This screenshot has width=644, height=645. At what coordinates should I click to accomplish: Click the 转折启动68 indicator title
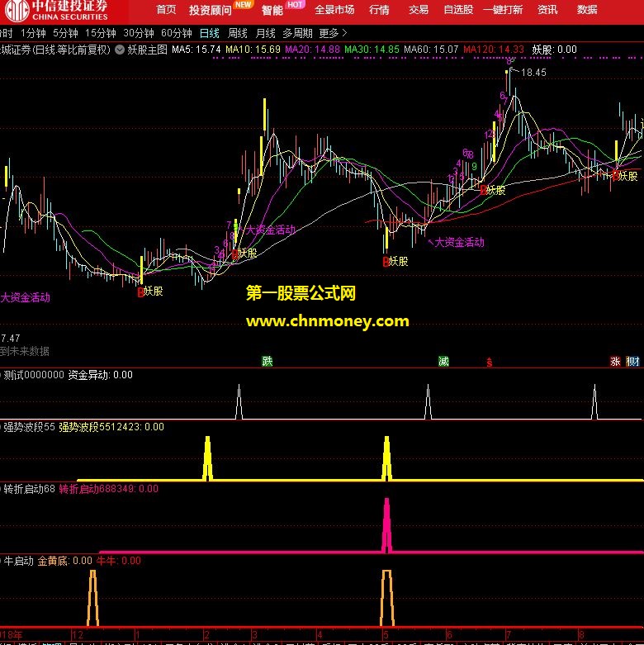[29, 489]
